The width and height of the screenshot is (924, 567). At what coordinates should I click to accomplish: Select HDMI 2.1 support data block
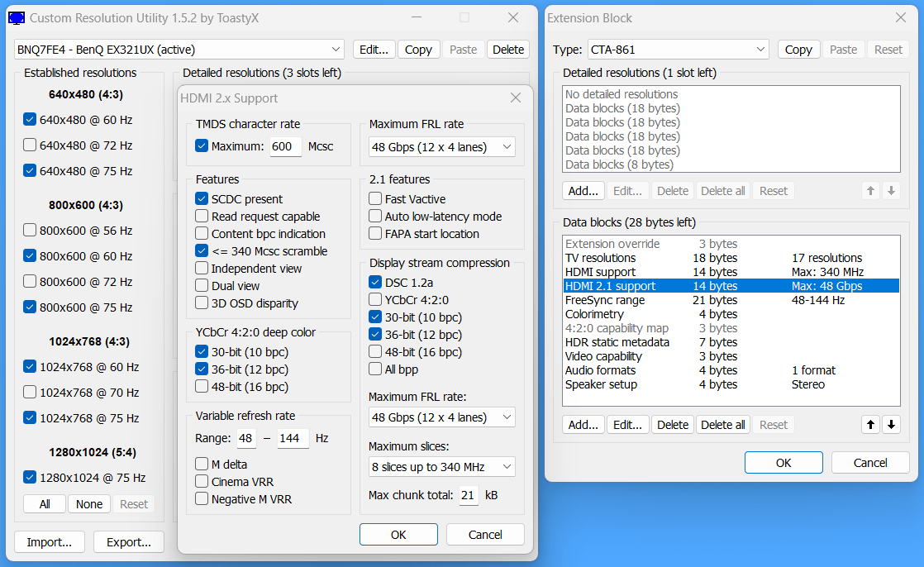(x=731, y=286)
